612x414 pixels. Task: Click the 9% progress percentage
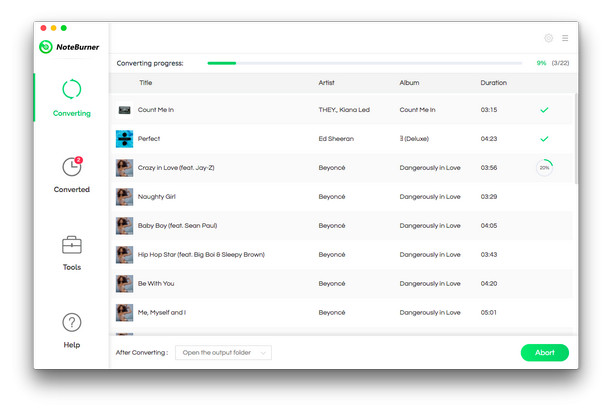click(541, 63)
